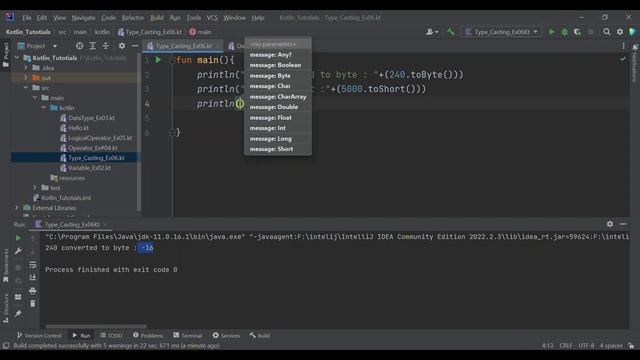Click the run gutter arrow beside fun main
Image resolution: width=640 pixels, height=360 pixels.
coord(158,60)
